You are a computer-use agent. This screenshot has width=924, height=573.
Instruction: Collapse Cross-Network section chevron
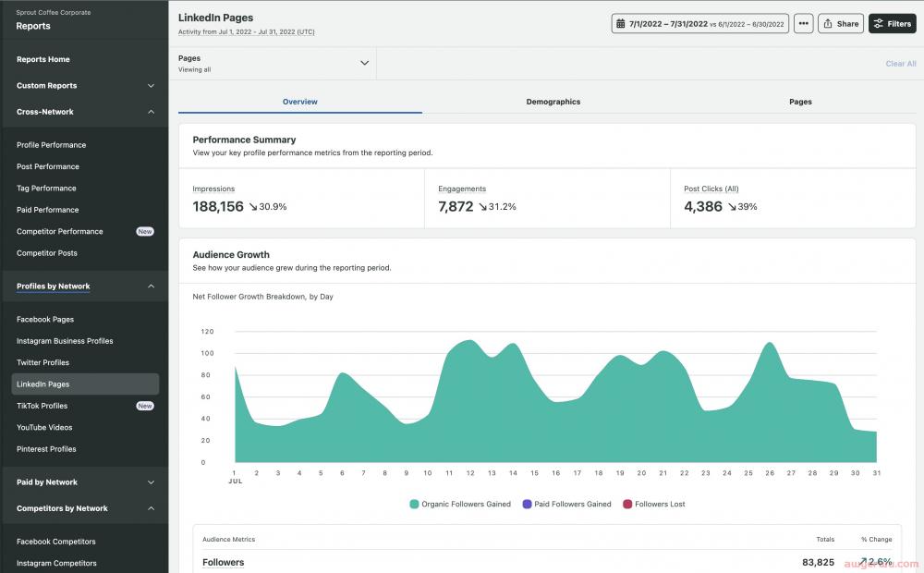tap(151, 112)
